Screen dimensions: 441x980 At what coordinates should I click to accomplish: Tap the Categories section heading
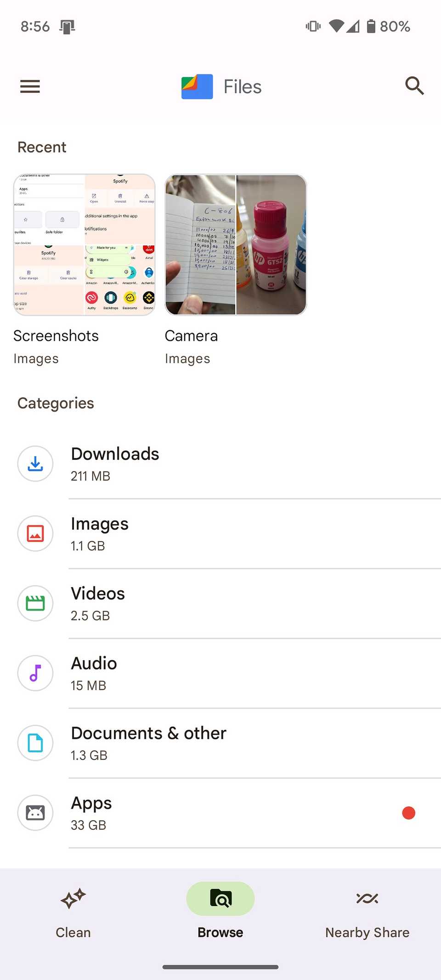point(56,403)
